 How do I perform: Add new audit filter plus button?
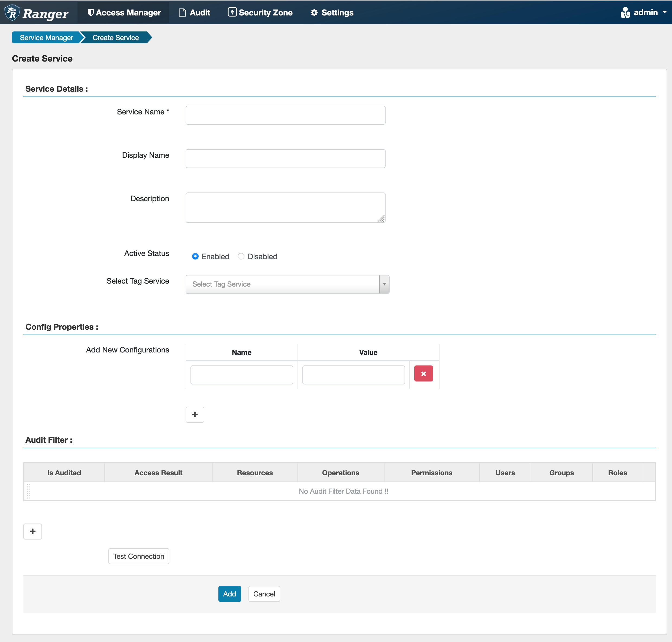pyautogui.click(x=33, y=531)
